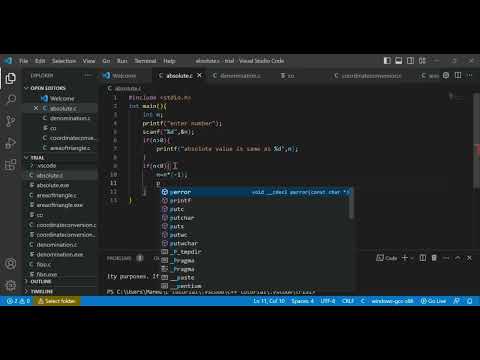Viewport: 480px width, 360px height.
Task: Click Go Live in status bar
Action: point(433,301)
